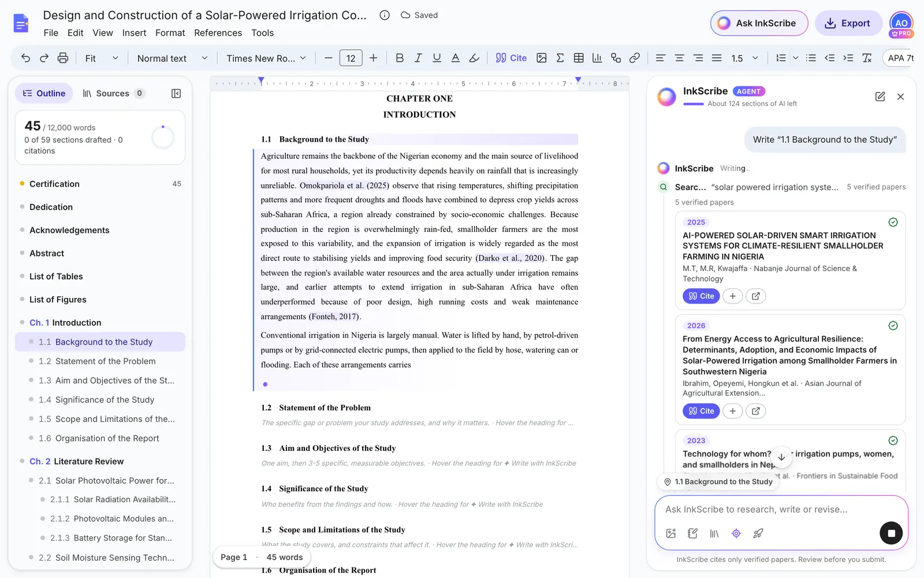
Task: Increase the indent level
Action: (848, 58)
